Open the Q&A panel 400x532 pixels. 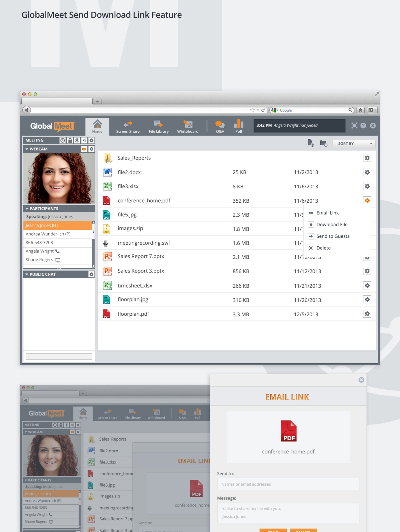tap(220, 127)
